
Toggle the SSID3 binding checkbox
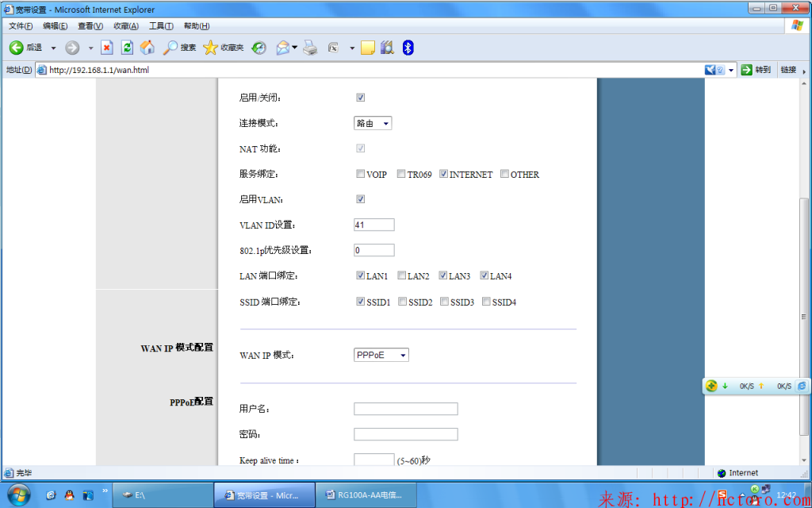(444, 301)
